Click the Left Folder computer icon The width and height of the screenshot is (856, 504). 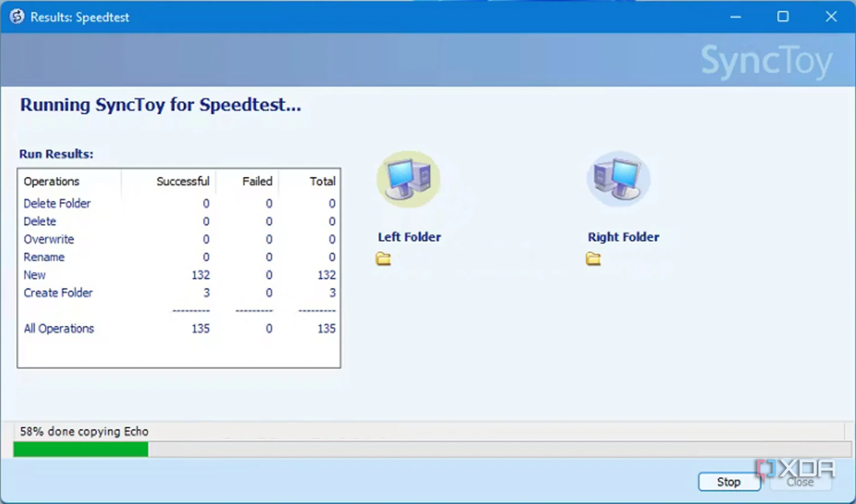click(x=408, y=178)
